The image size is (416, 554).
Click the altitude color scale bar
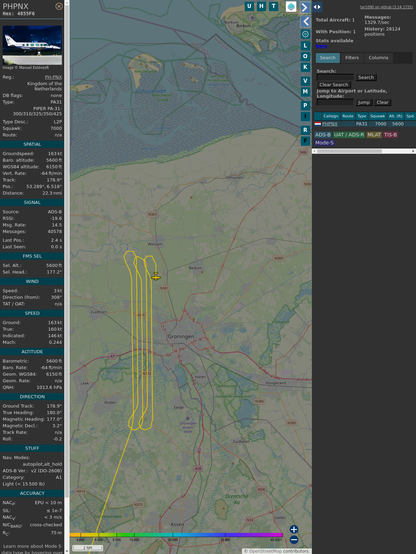point(176,535)
